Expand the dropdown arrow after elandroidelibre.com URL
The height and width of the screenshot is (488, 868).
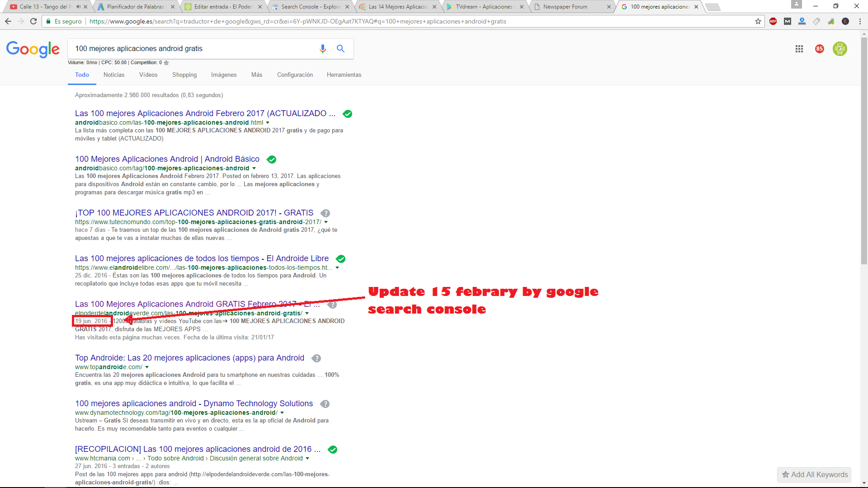pos(337,268)
